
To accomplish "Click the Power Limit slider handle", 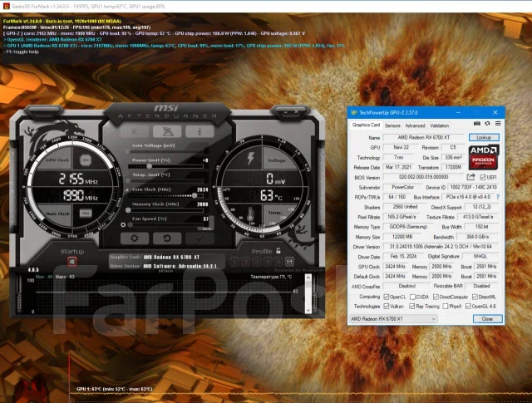I will click(150, 166).
